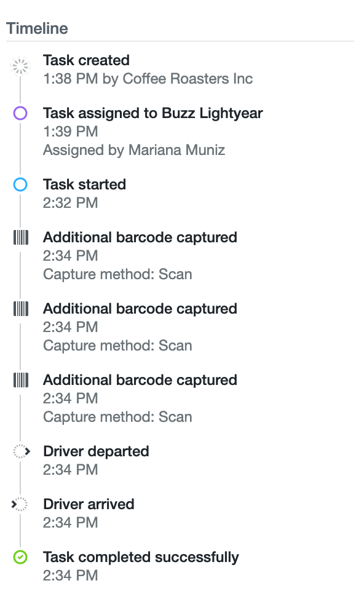Click the green checkmark completion icon
Viewport: 364px width, 594px height.
(20, 557)
